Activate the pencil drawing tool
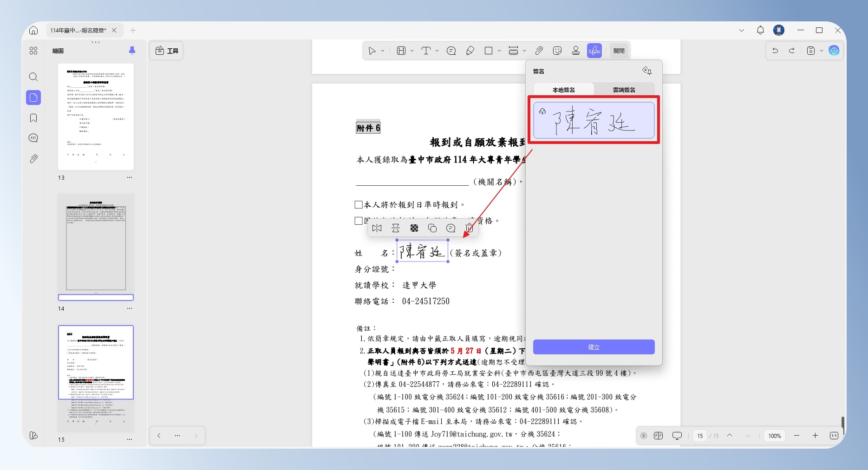The height and width of the screenshot is (470, 868). (x=470, y=51)
